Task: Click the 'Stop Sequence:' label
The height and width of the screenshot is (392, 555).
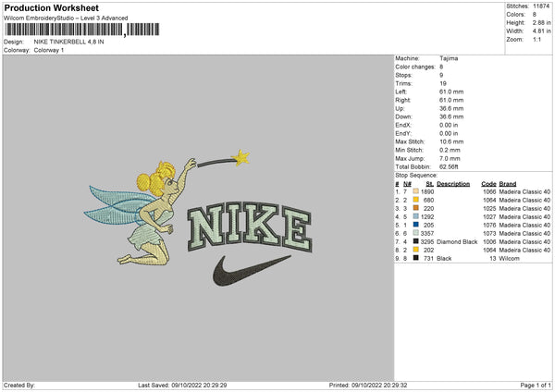Action: (416, 175)
